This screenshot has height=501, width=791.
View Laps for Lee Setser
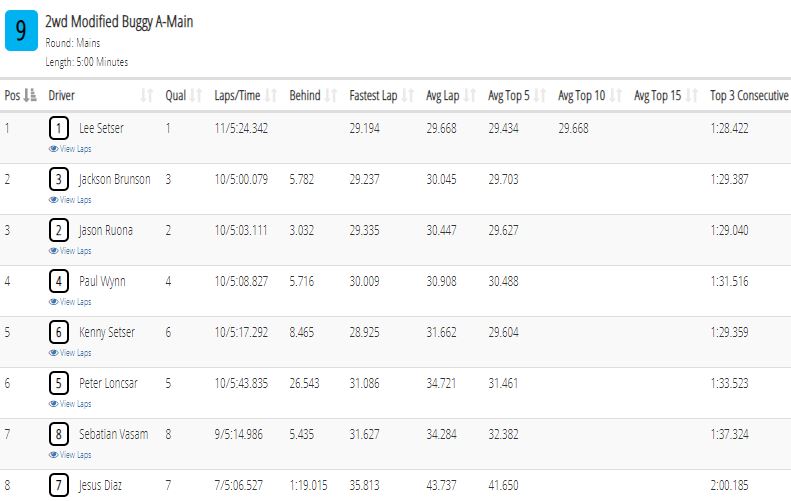pyautogui.click(x=70, y=149)
